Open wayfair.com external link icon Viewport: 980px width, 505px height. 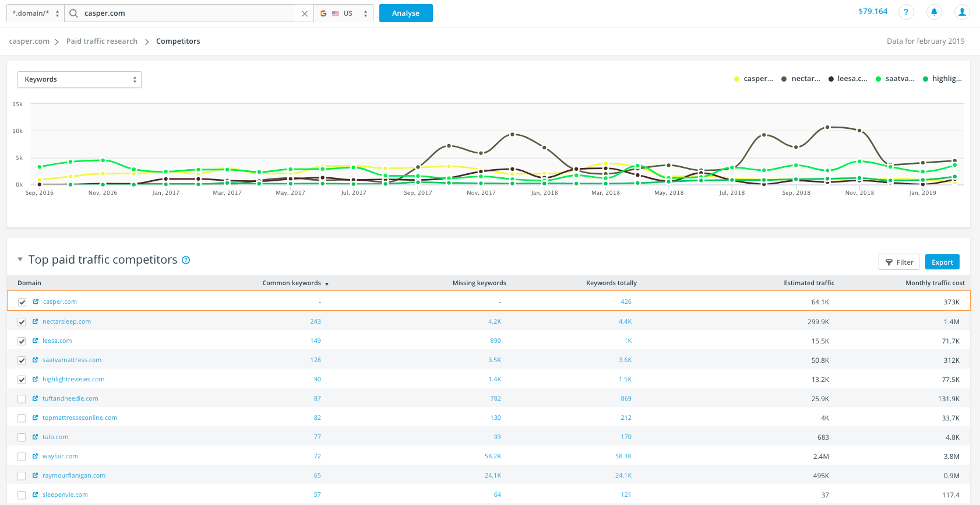36,456
